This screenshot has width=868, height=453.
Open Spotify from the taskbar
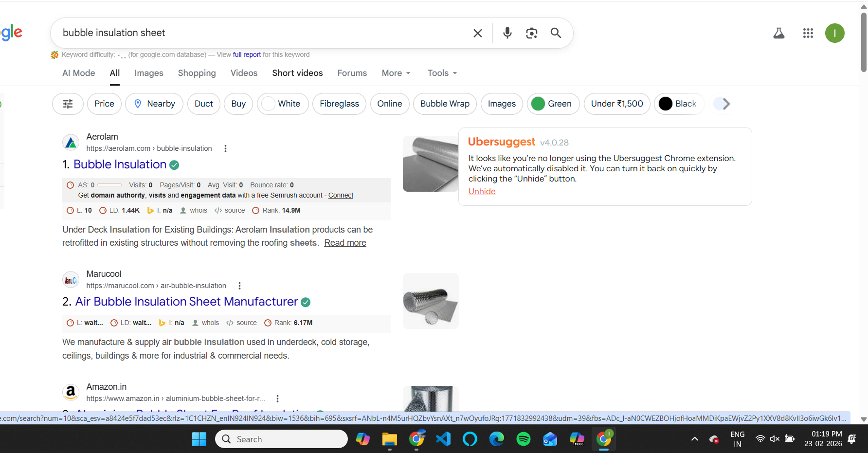(x=523, y=439)
